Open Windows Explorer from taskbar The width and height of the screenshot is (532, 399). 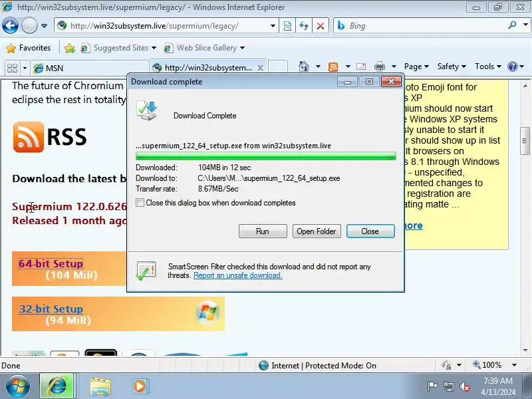click(100, 387)
